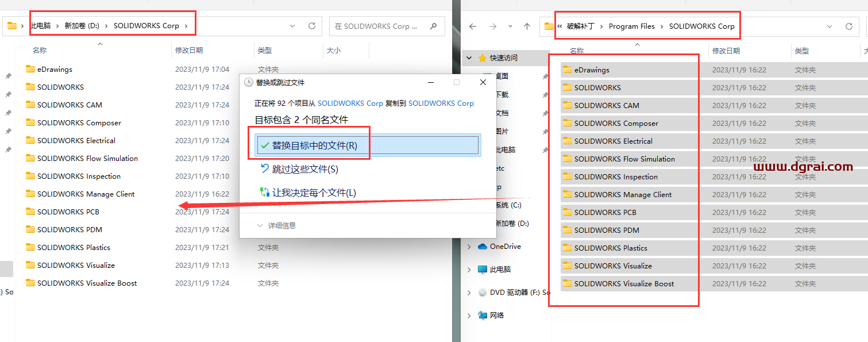
Task: Select SOLIDWORKS Flow Simulation name in left window
Action: coord(87,158)
